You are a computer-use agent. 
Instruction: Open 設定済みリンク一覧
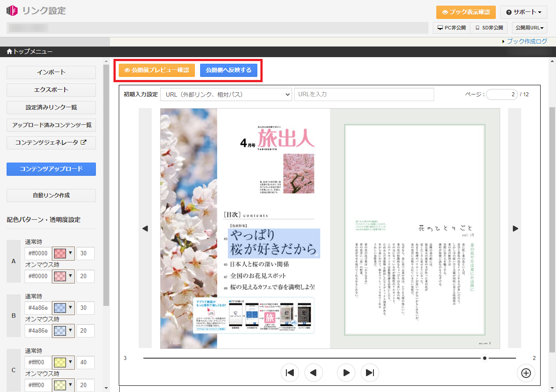[51, 107]
